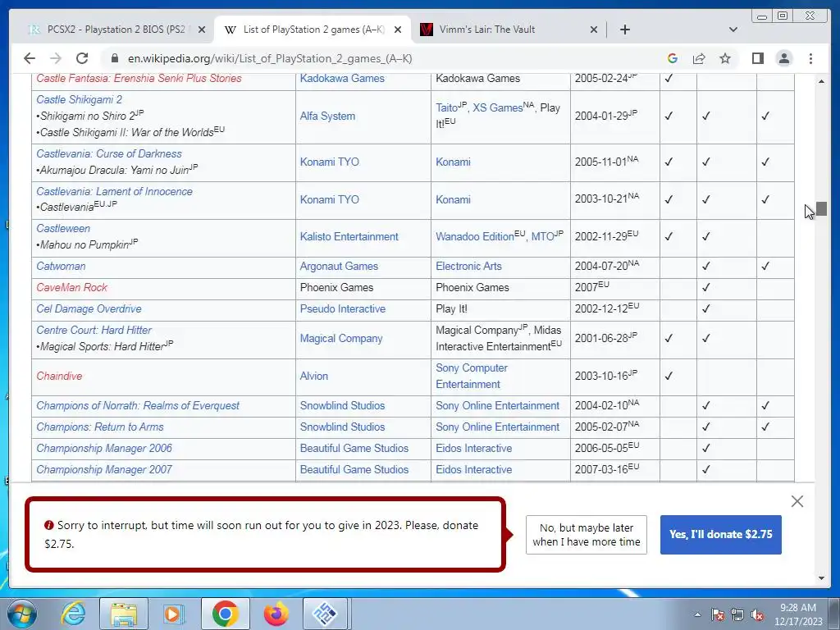Viewport: 840px width, 630px height.
Task: Close the PCSX2 BIOS tab
Action: pos(202,30)
